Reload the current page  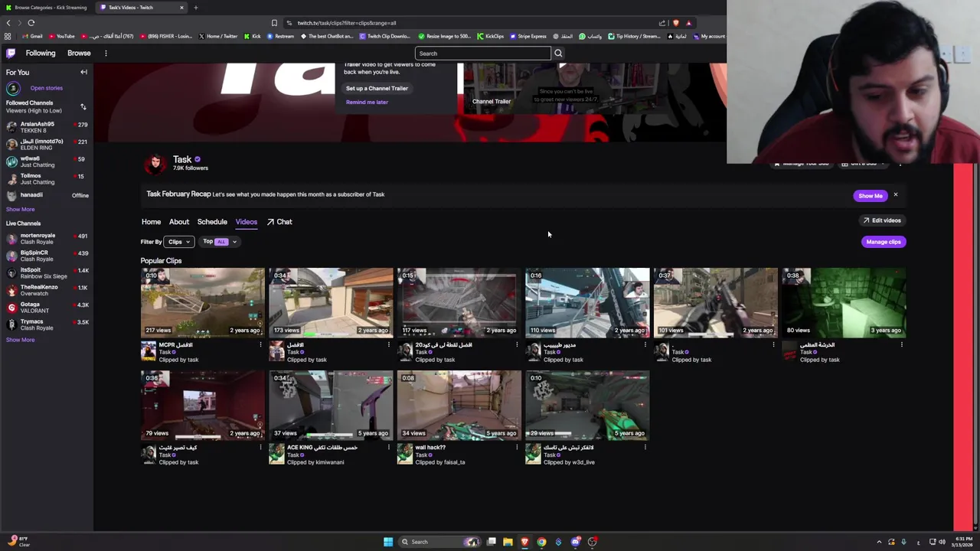31,23
